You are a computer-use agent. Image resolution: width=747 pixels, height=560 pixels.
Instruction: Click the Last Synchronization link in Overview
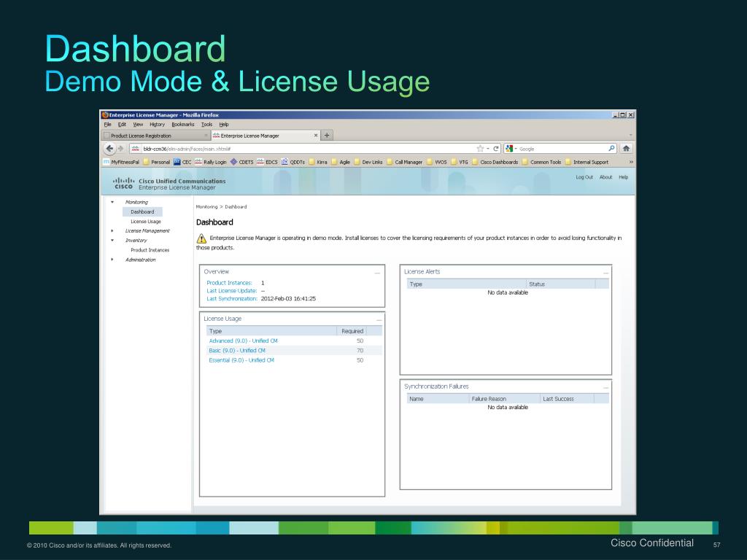[232, 298]
